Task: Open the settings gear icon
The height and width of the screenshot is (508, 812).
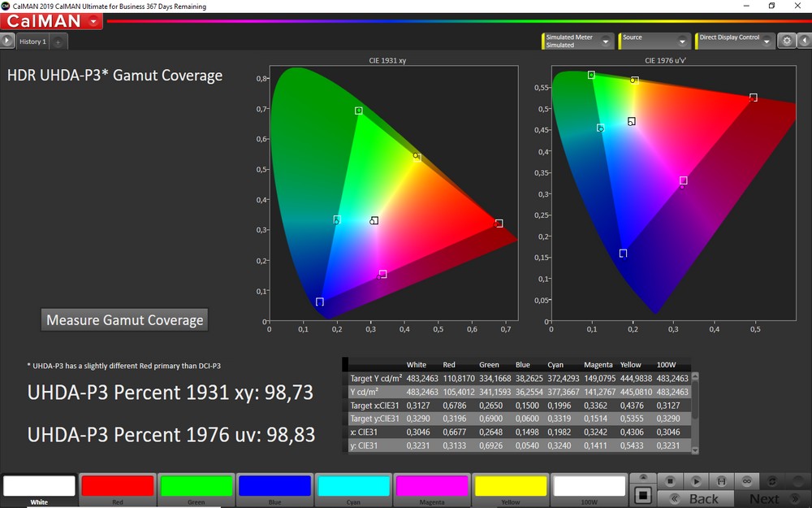Action: pyautogui.click(x=786, y=41)
